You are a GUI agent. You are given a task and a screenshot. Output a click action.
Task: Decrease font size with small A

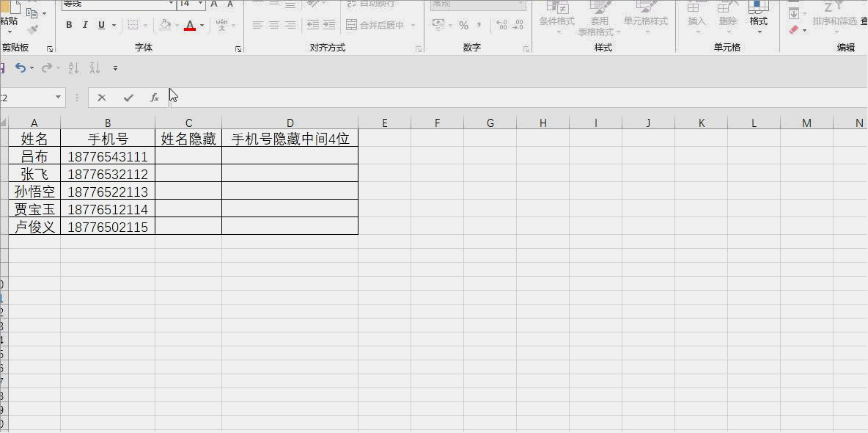pos(230,4)
